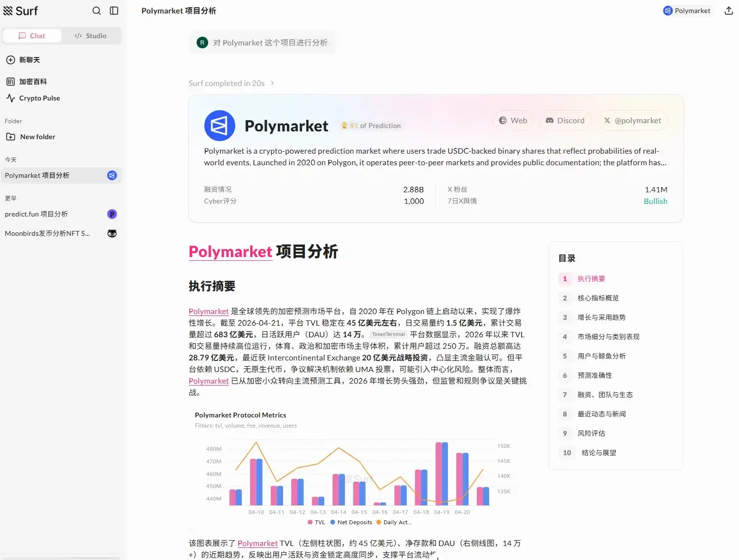Image resolution: width=739 pixels, height=560 pixels.
Task: Click the 加密百科 book icon
Action: (x=11, y=82)
